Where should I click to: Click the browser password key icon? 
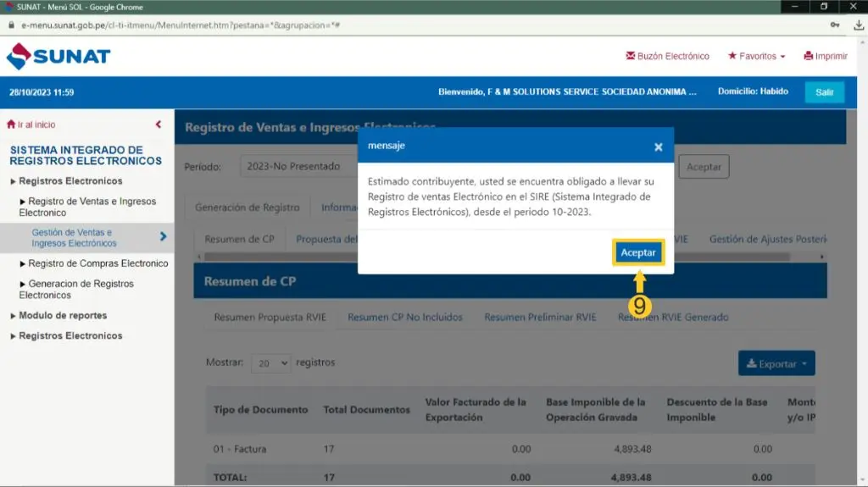point(835,25)
